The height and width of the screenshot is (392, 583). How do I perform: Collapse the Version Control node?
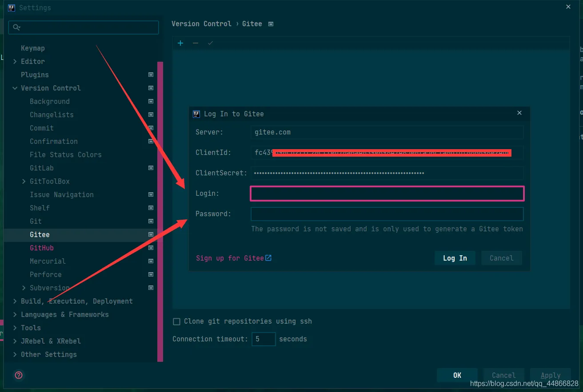click(15, 88)
